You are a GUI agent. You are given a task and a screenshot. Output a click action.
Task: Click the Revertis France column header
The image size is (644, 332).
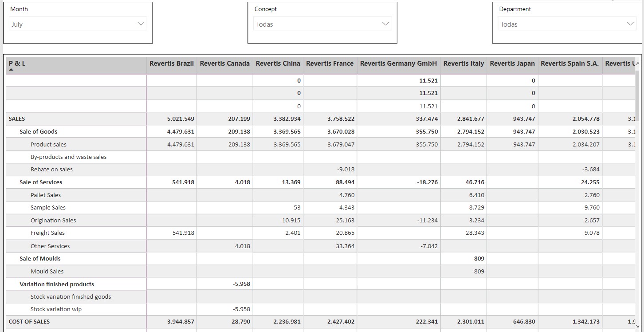pos(330,63)
